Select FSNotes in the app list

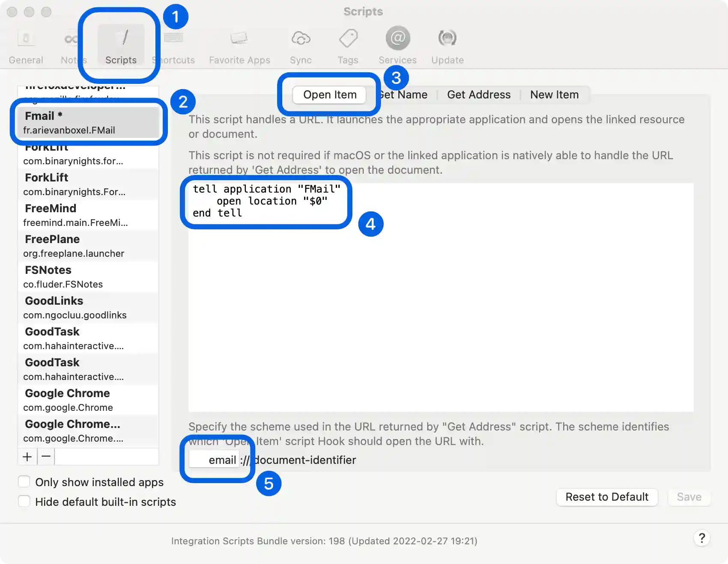click(88, 276)
